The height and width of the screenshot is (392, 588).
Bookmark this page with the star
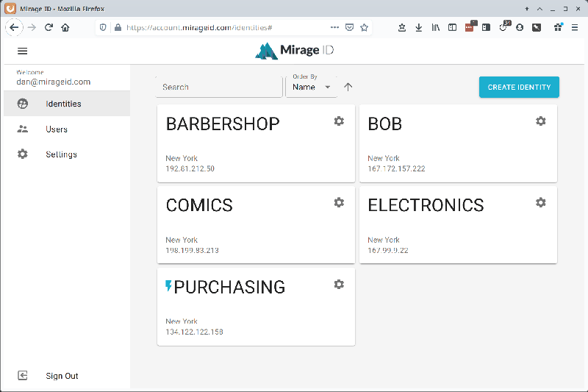coord(364,27)
